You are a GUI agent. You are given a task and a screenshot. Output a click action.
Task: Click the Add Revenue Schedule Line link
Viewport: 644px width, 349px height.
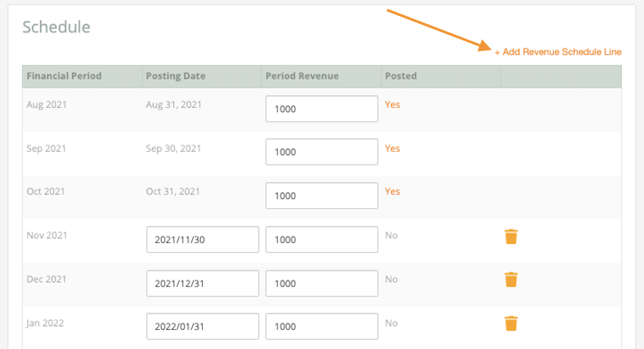(x=558, y=52)
